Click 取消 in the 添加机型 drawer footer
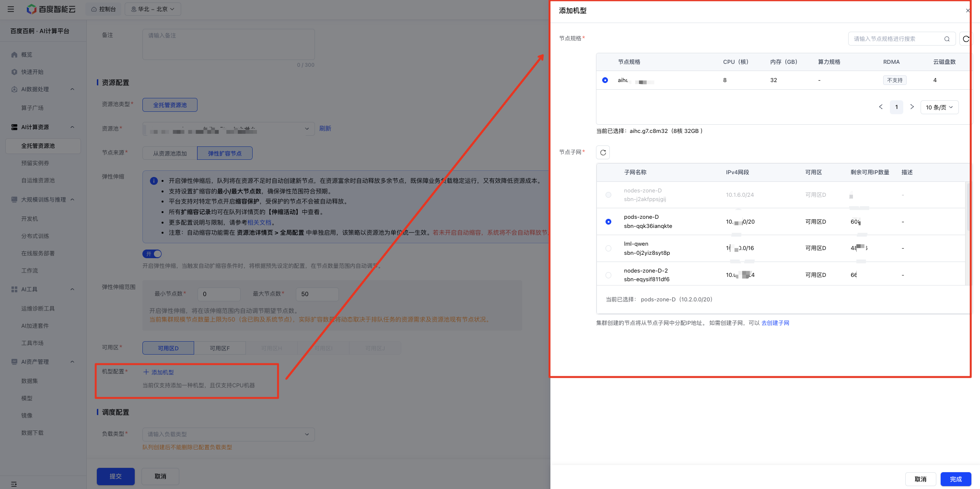 point(920,479)
